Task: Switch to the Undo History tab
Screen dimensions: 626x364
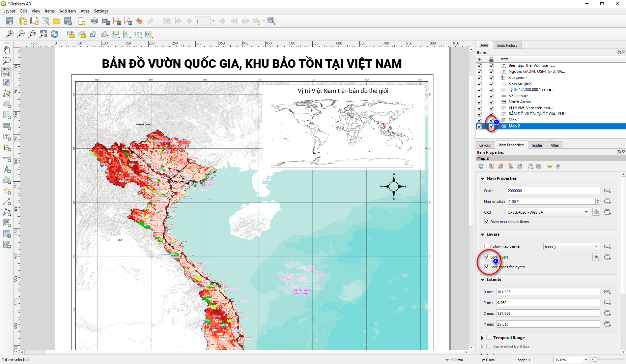Action: (x=507, y=45)
